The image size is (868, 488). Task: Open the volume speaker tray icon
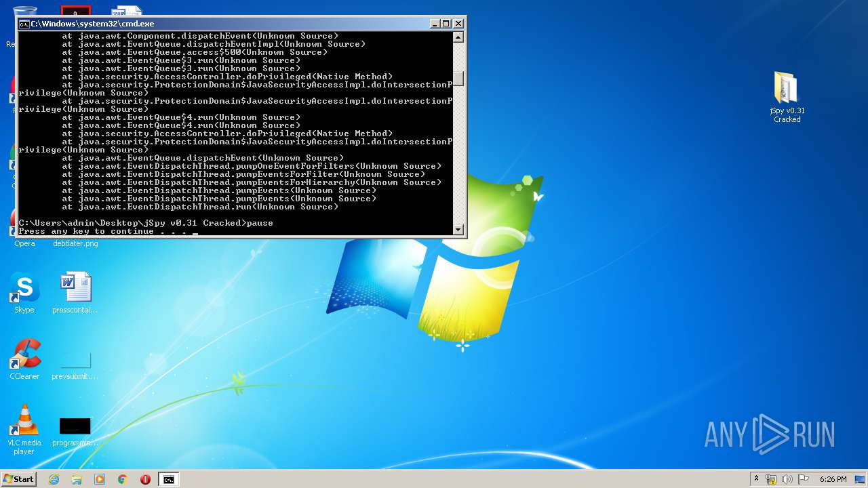[x=787, y=479]
